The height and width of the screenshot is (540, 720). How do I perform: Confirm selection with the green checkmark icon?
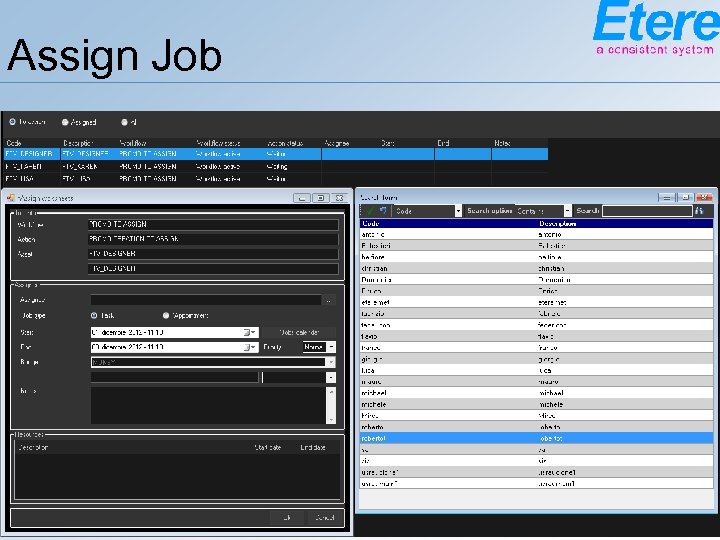pyautogui.click(x=370, y=211)
